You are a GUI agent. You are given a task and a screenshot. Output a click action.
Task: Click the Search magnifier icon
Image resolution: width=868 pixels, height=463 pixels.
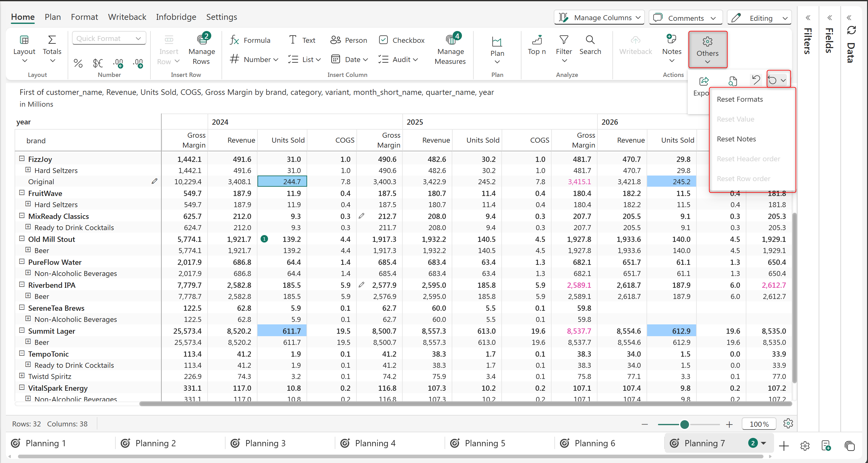pyautogui.click(x=590, y=40)
